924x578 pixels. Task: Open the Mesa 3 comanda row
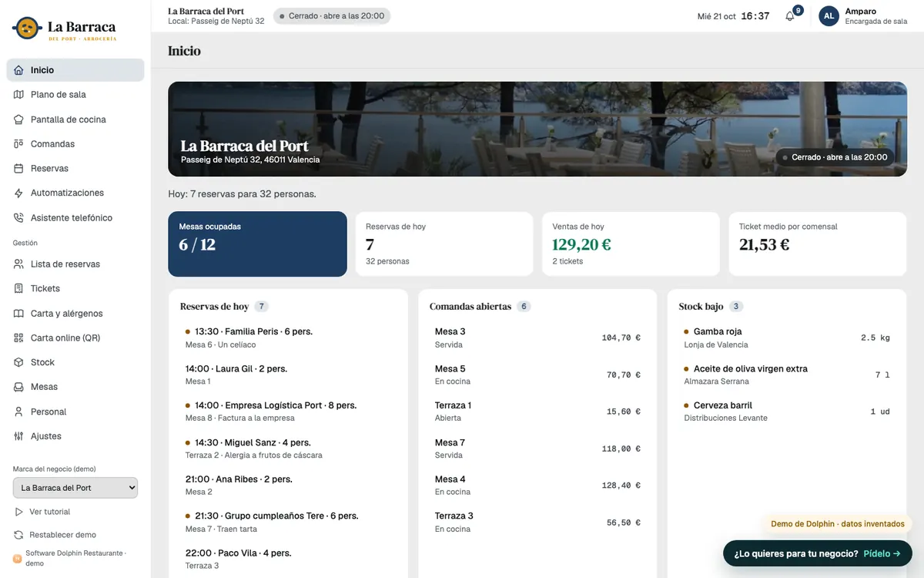(537, 338)
